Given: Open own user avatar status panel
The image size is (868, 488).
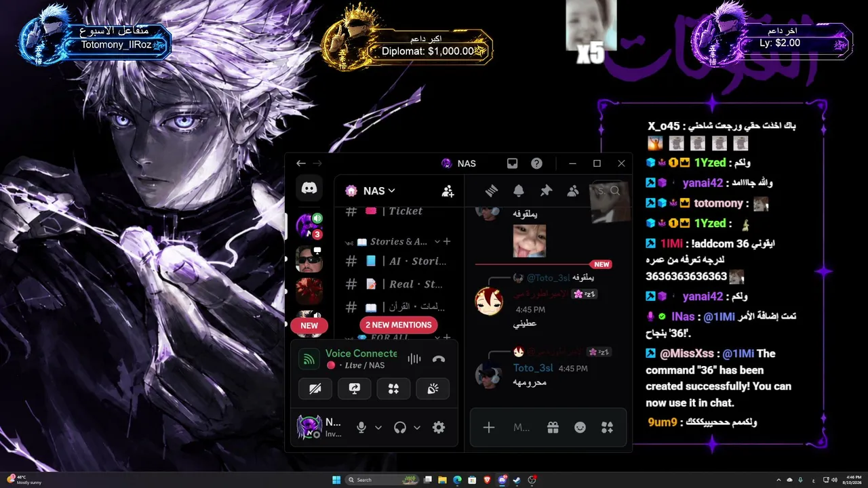Looking at the screenshot, I should (309, 427).
